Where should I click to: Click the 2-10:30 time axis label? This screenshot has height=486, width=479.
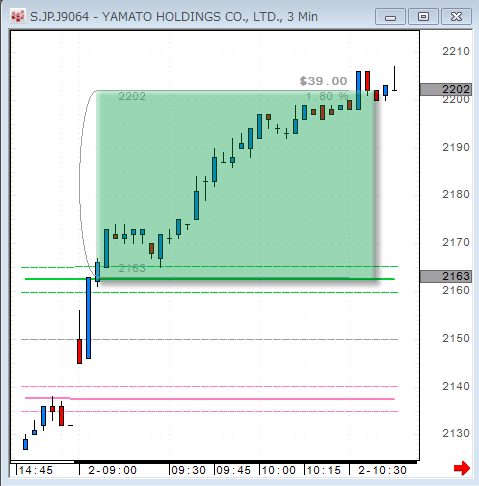(382, 470)
